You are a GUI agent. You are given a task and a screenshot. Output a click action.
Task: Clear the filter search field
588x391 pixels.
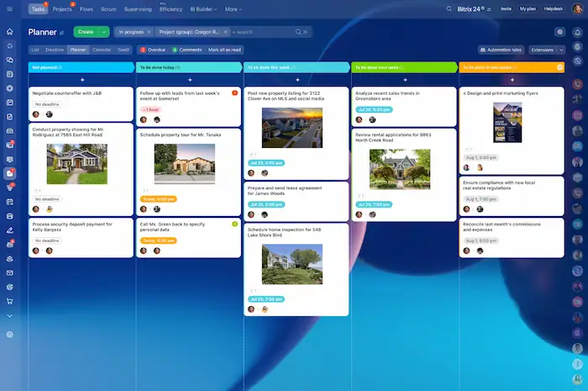pos(305,32)
